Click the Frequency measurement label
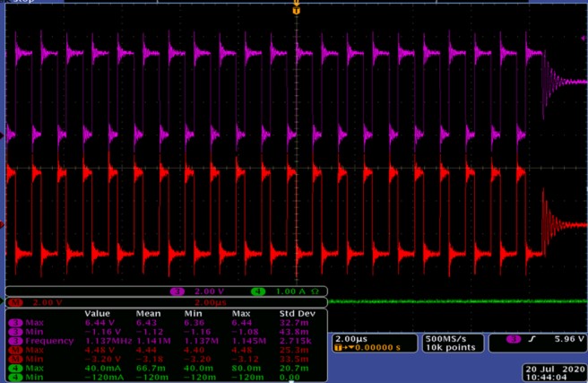This screenshot has width=588, height=383. (49, 341)
